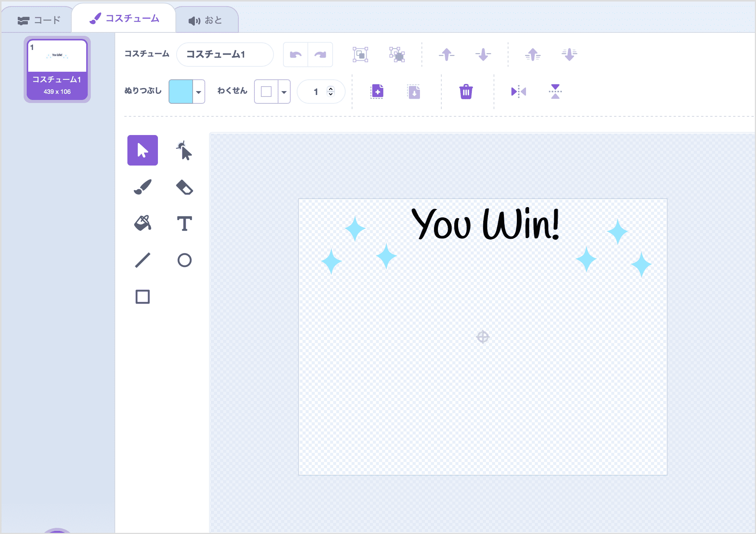The width and height of the screenshot is (756, 534).
Task: Click the light blue fill swatch
Action: [x=181, y=92]
